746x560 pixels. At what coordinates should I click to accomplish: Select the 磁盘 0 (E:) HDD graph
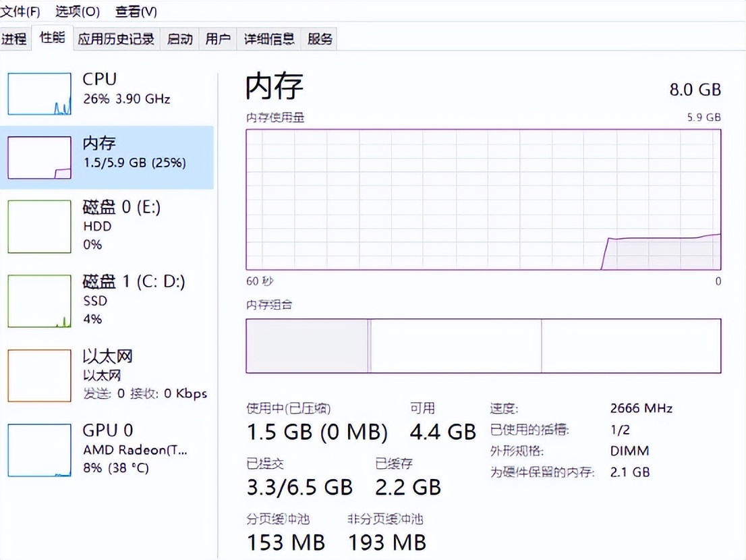pos(39,226)
